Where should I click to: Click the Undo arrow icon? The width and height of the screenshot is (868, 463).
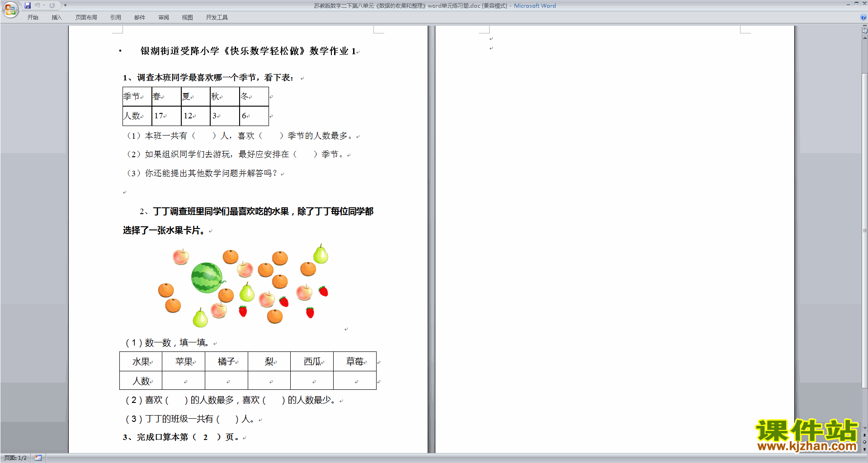click(x=38, y=5)
